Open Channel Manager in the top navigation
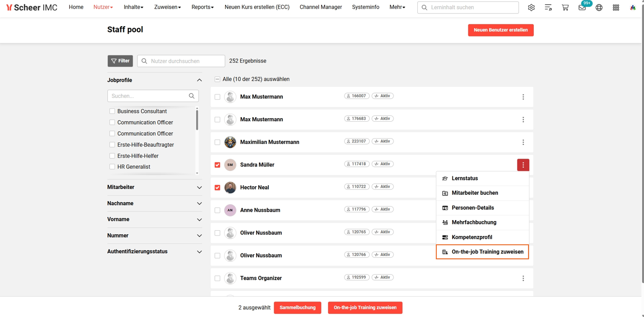 point(321,7)
